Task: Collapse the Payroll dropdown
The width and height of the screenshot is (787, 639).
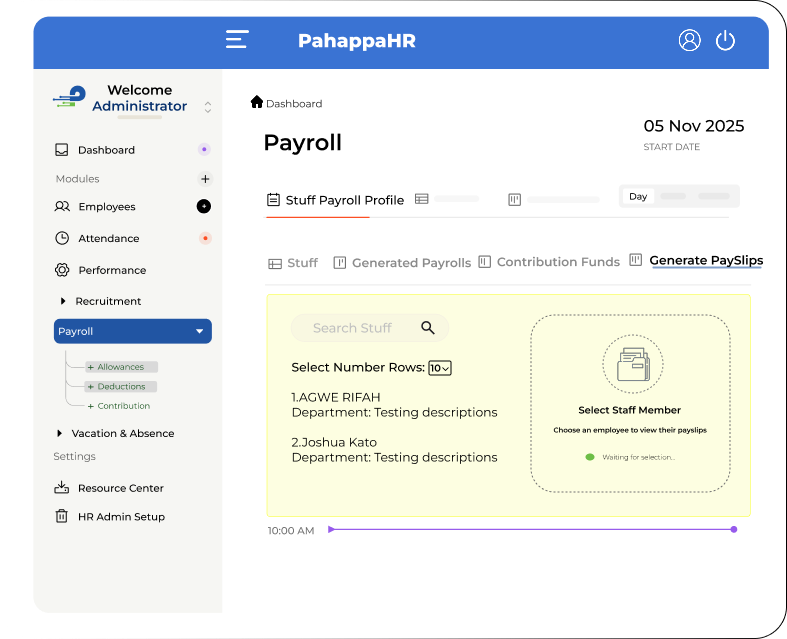Action: (199, 331)
